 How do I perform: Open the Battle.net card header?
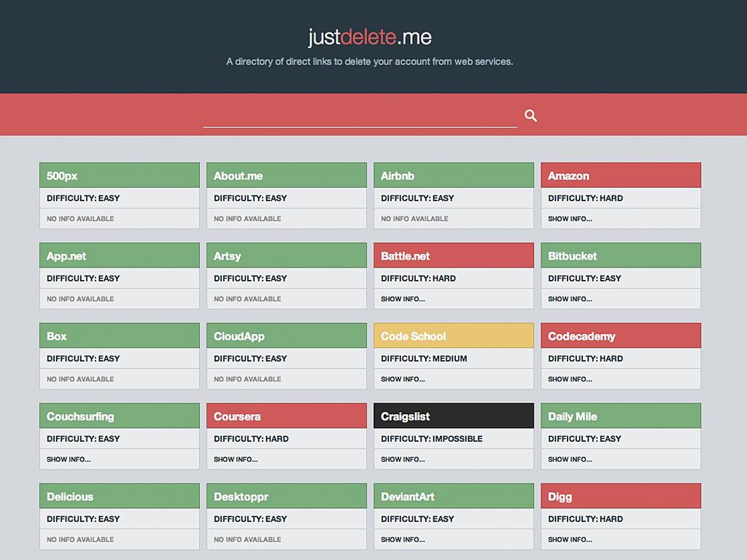[454, 256]
